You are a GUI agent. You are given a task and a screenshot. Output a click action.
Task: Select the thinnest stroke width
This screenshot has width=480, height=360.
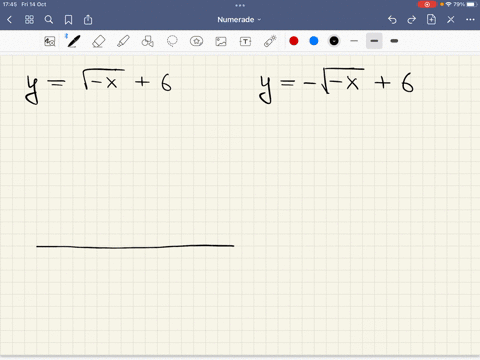tap(354, 41)
